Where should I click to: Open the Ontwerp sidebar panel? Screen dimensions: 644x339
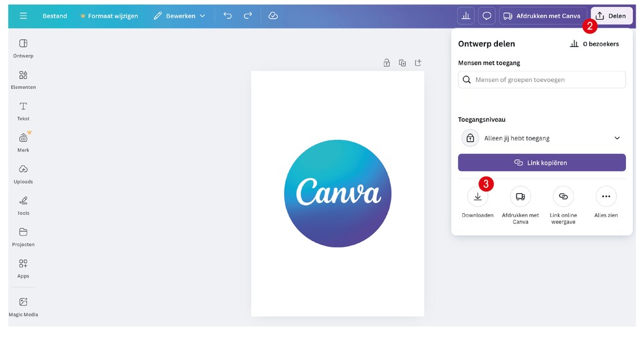click(23, 48)
